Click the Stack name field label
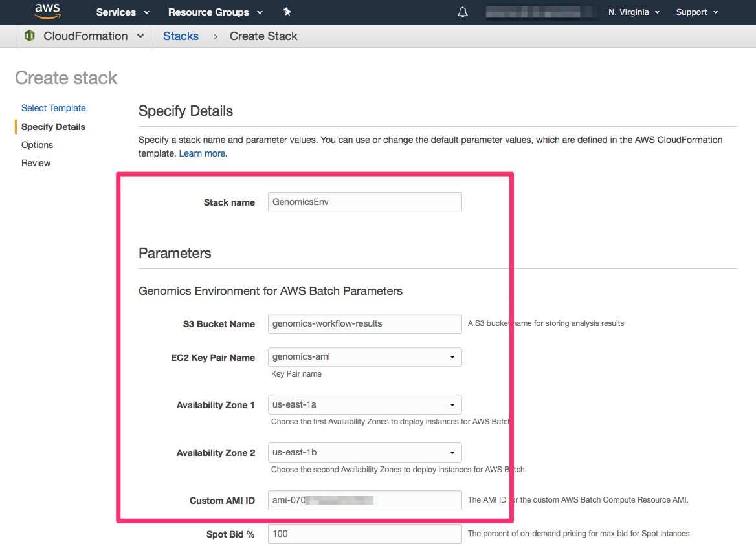756x546 pixels. tap(229, 203)
